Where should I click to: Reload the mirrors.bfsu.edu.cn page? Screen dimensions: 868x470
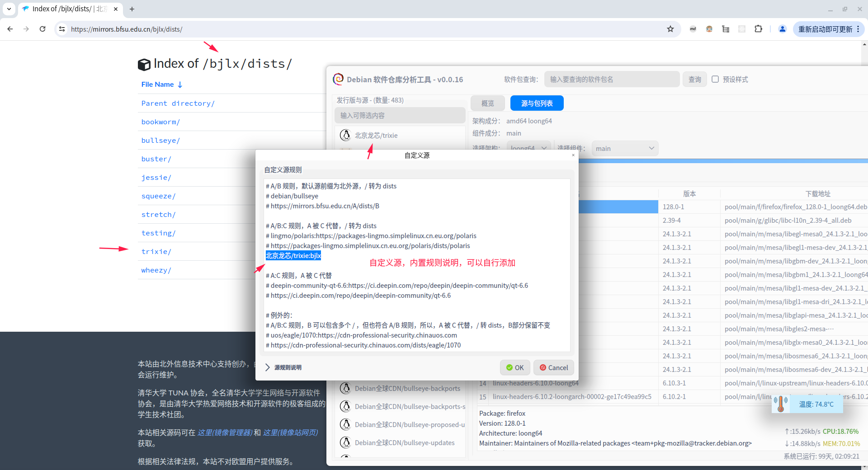[42, 29]
